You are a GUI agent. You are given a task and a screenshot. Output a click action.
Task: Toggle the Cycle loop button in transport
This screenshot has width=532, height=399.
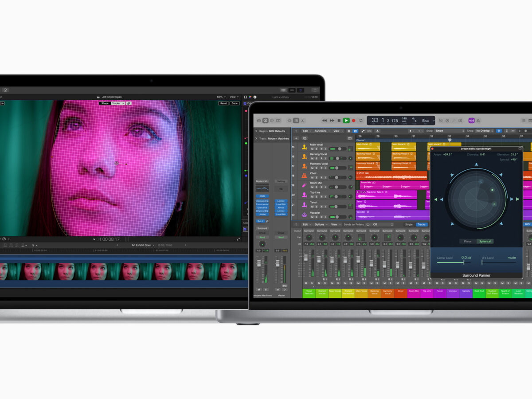[x=361, y=121]
